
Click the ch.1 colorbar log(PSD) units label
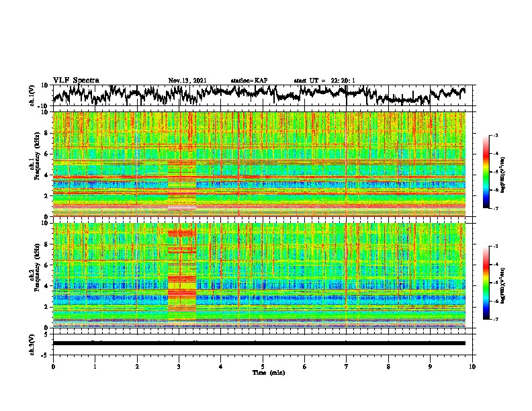coord(503,175)
